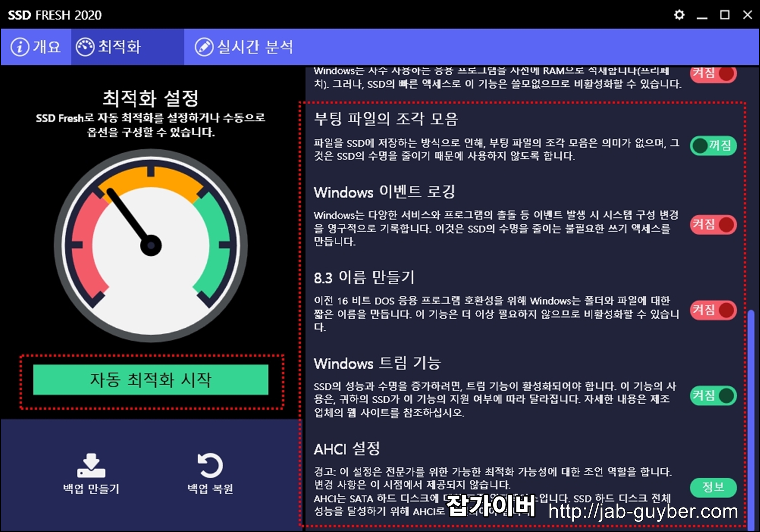Open the AHCI 설정 정보 button

pos(713,487)
